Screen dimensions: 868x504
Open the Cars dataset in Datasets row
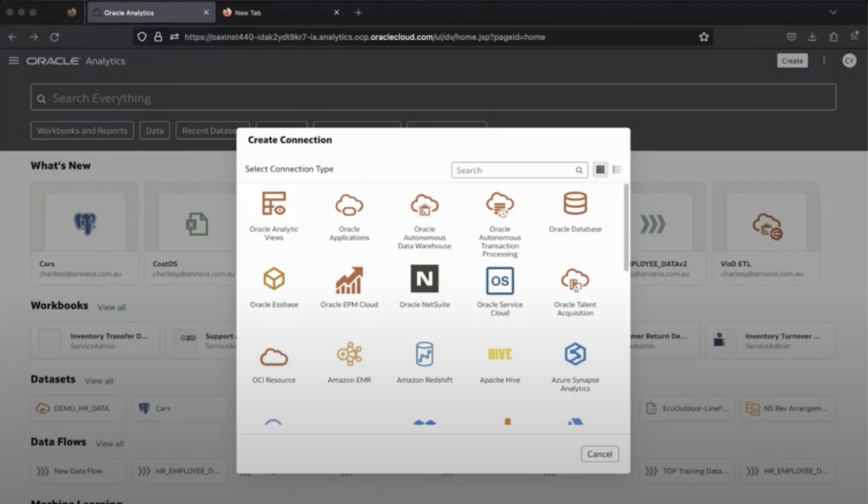(x=180, y=408)
